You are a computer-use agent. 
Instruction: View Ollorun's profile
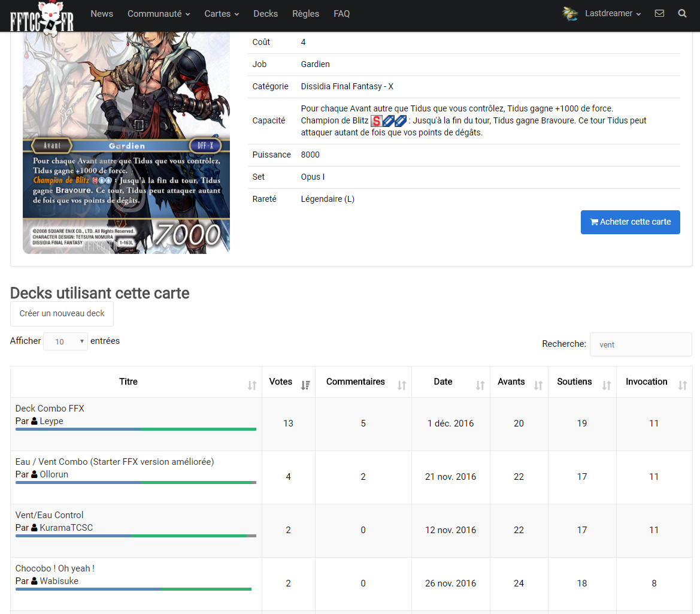pos(54,474)
